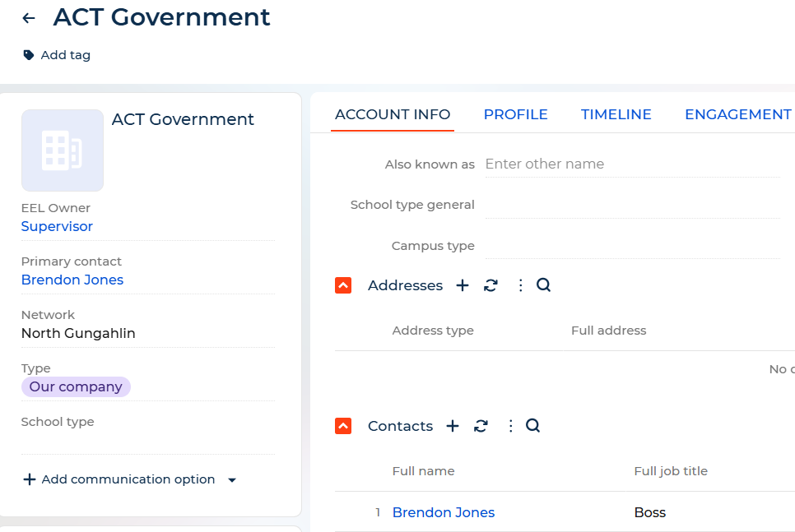
Task: Click the Also known as input
Action: tap(632, 164)
